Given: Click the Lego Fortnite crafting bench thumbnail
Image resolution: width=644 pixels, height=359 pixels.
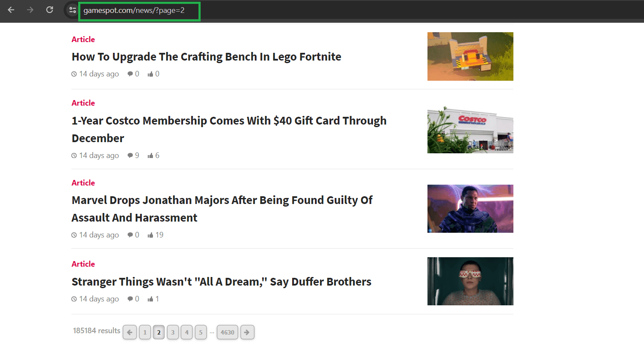Looking at the screenshot, I should 470,56.
